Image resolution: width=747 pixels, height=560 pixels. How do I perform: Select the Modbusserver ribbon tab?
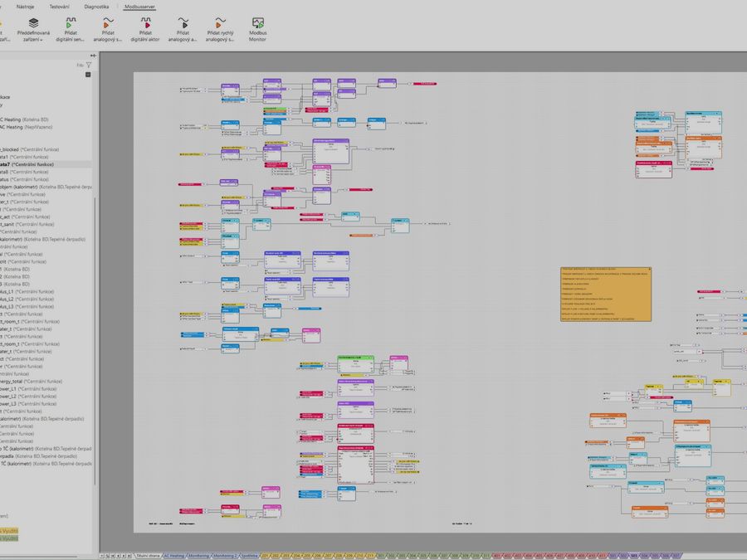pyautogui.click(x=139, y=7)
